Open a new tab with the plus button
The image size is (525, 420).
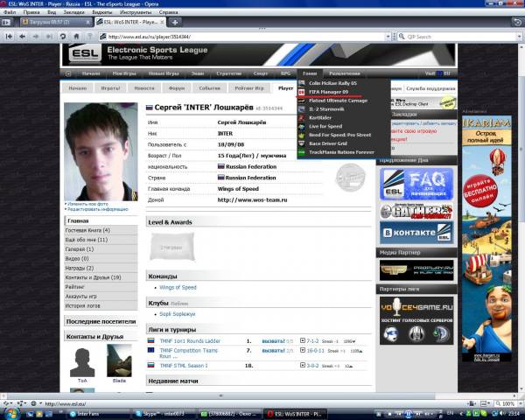(x=175, y=23)
